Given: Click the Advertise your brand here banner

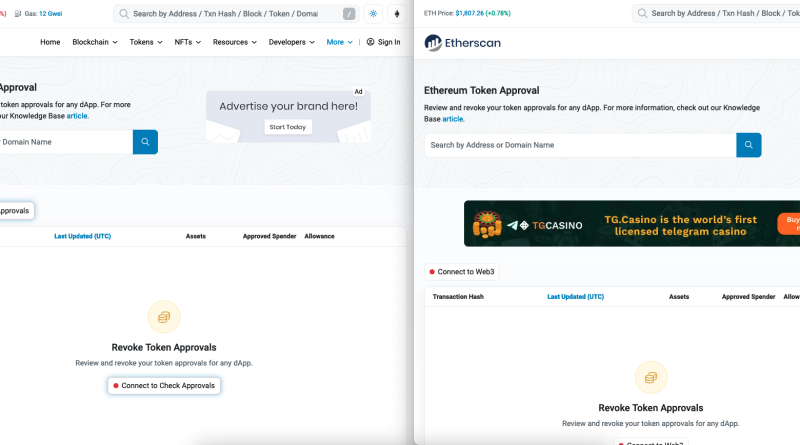Looking at the screenshot, I should click(x=288, y=116).
